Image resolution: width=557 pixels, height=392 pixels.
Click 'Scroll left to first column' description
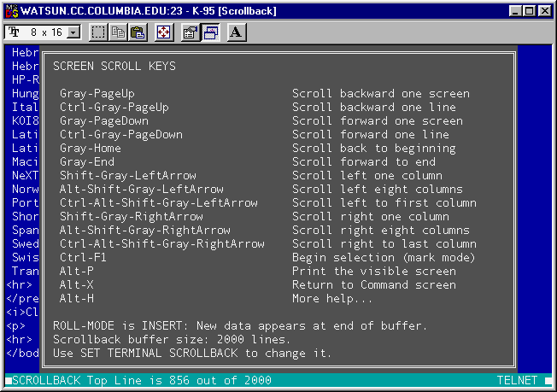click(384, 203)
